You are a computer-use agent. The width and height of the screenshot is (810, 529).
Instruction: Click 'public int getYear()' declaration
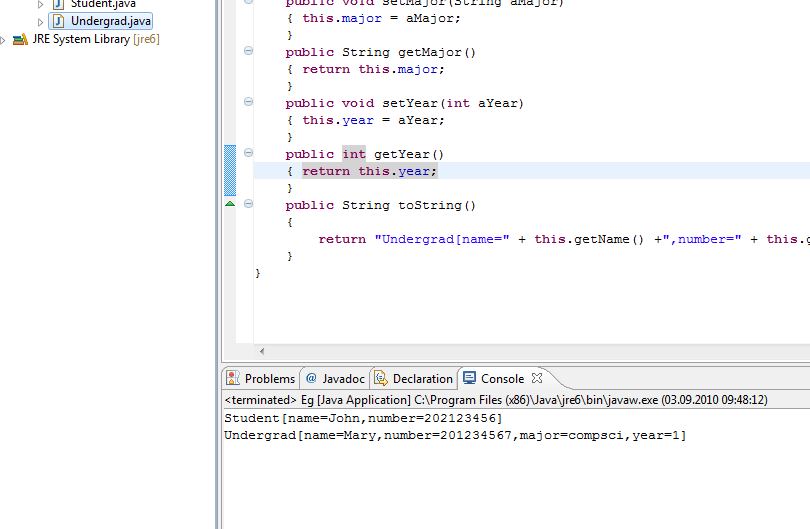point(365,154)
